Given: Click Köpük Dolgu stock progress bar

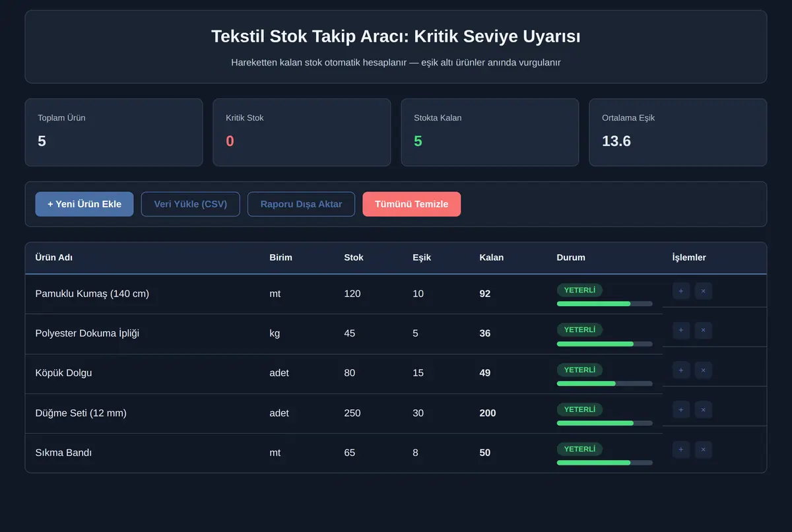Looking at the screenshot, I should coord(605,383).
